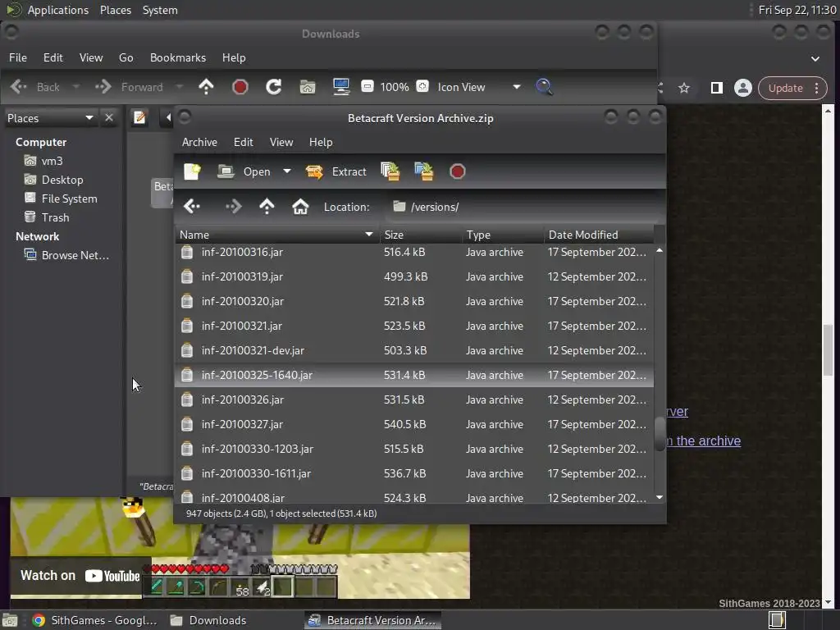Reload the Downloads folder
This screenshot has width=840, height=630.
(274, 87)
